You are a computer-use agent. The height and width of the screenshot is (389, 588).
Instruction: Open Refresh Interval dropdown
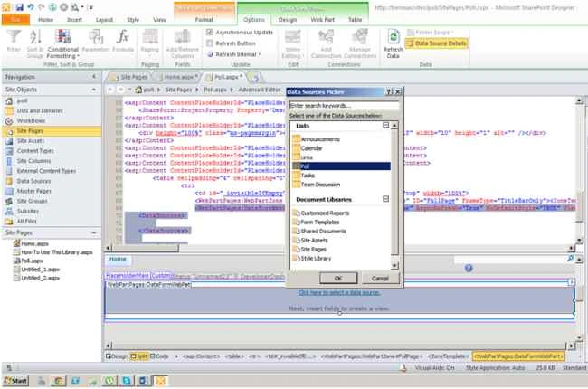click(234, 54)
